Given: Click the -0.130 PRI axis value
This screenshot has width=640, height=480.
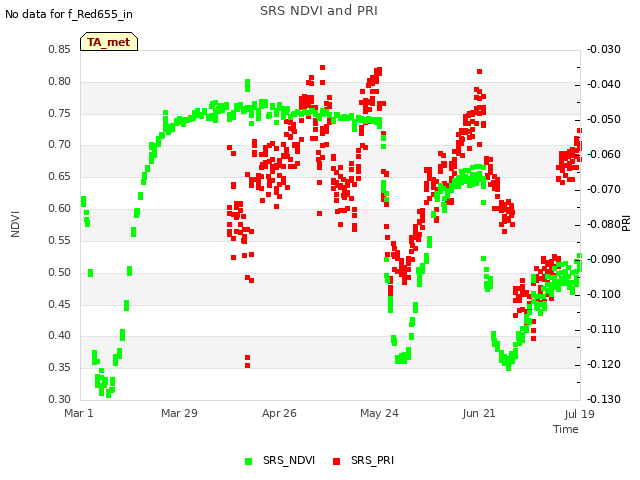Looking at the screenshot, I should [604, 399].
